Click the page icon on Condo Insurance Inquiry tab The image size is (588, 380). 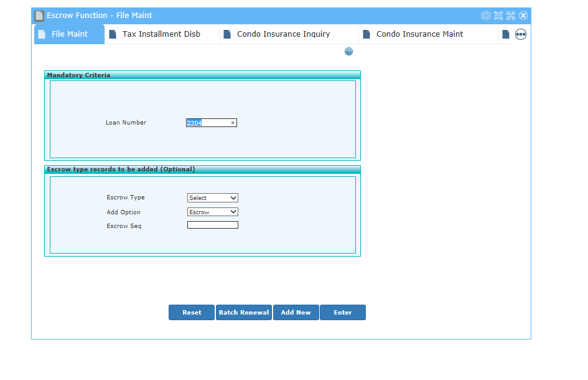pyautogui.click(x=228, y=34)
